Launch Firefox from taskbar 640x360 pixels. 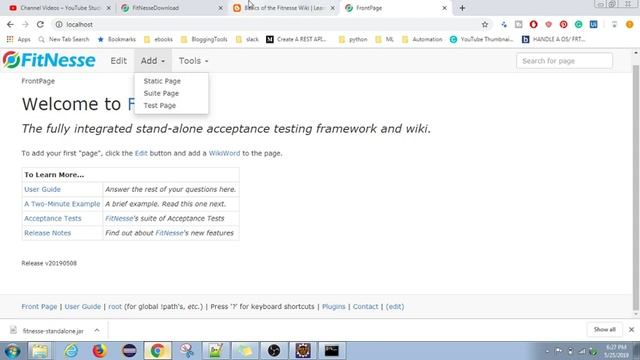pos(99,351)
